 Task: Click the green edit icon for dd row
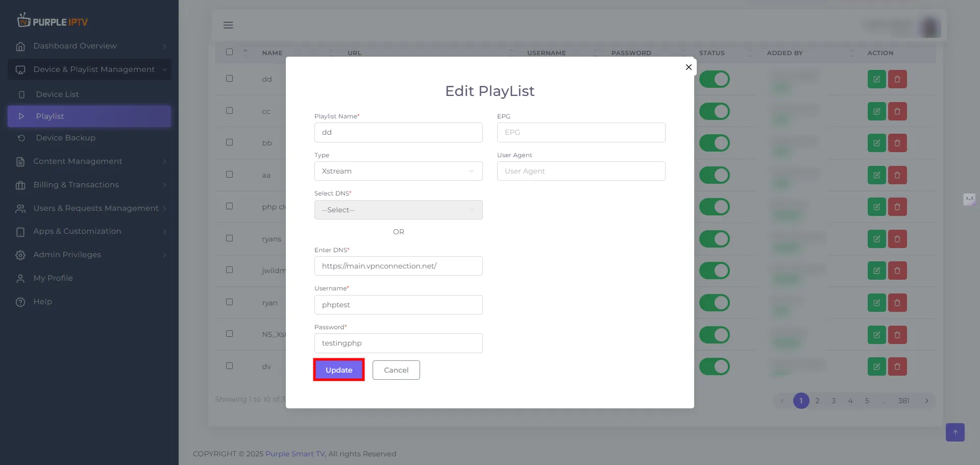(x=876, y=79)
